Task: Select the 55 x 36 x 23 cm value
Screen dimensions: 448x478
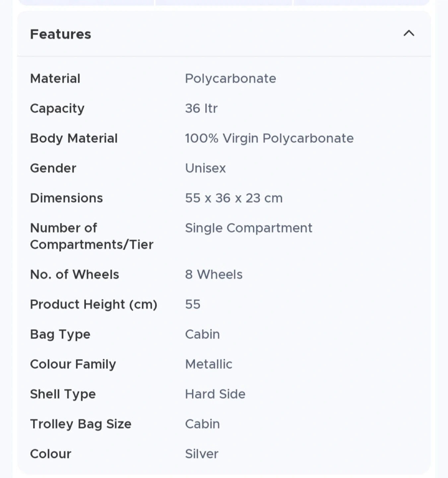Action: click(x=233, y=198)
